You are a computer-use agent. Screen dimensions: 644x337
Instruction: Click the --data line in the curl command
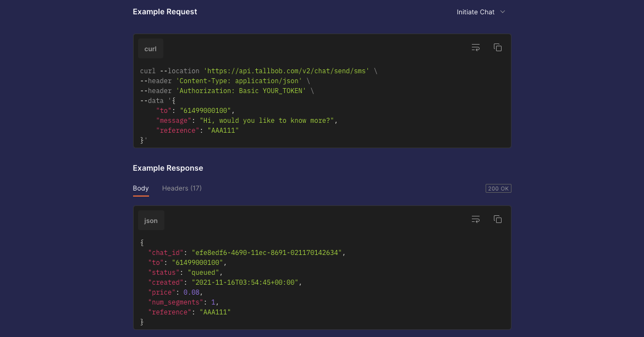coord(158,101)
